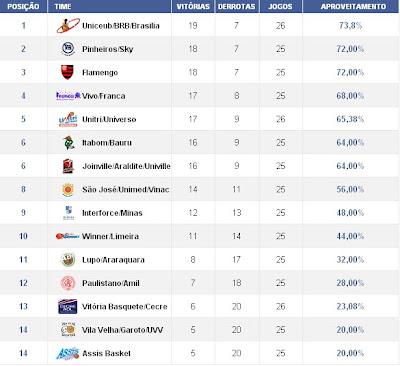Open the Lupo/Araraquara team name
400x366 pixels.
coord(113,260)
